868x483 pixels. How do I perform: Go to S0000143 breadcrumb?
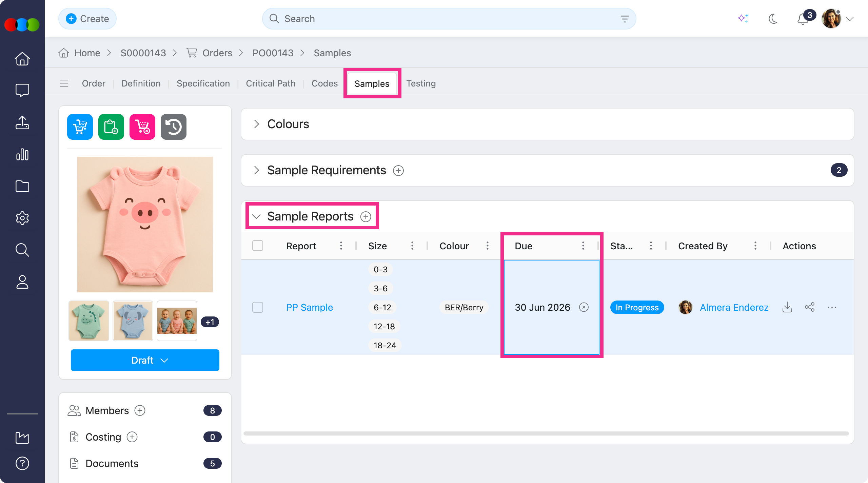pyautogui.click(x=143, y=53)
